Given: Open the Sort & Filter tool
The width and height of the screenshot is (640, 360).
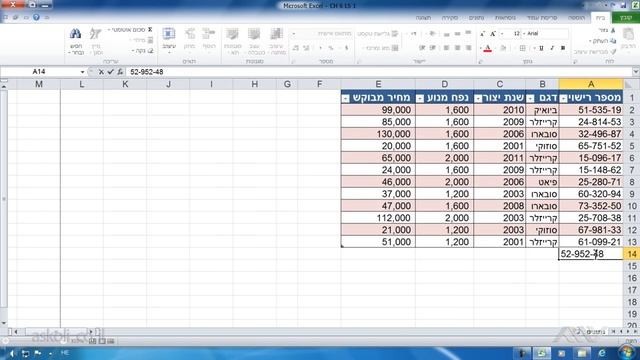Looking at the screenshot, I should tap(96, 41).
